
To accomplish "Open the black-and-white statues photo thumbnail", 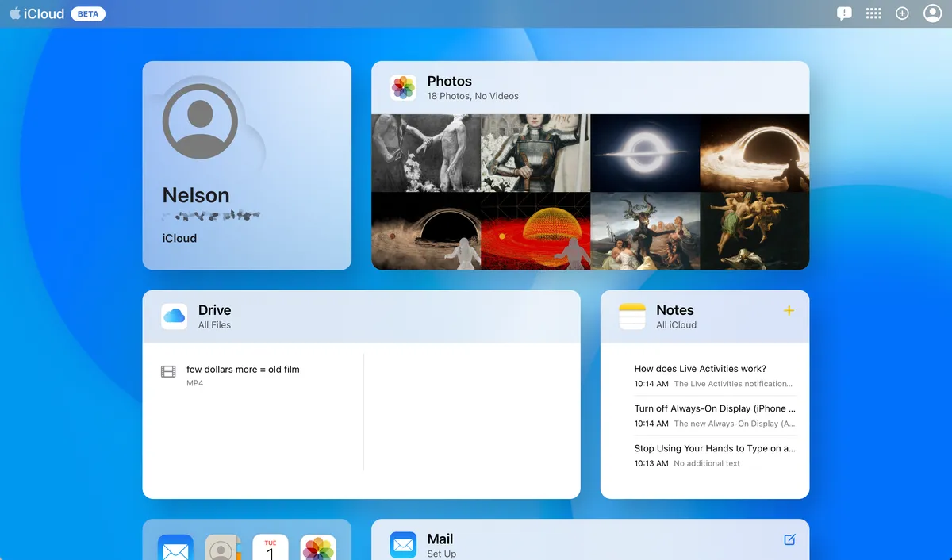I will pyautogui.click(x=426, y=153).
